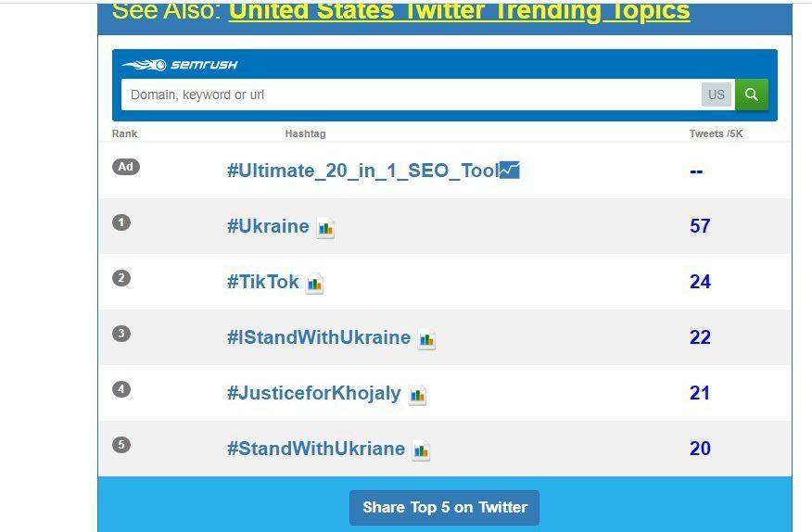Open the #StandWithUkriane hashtag link
The width and height of the screenshot is (812, 532).
point(316,449)
